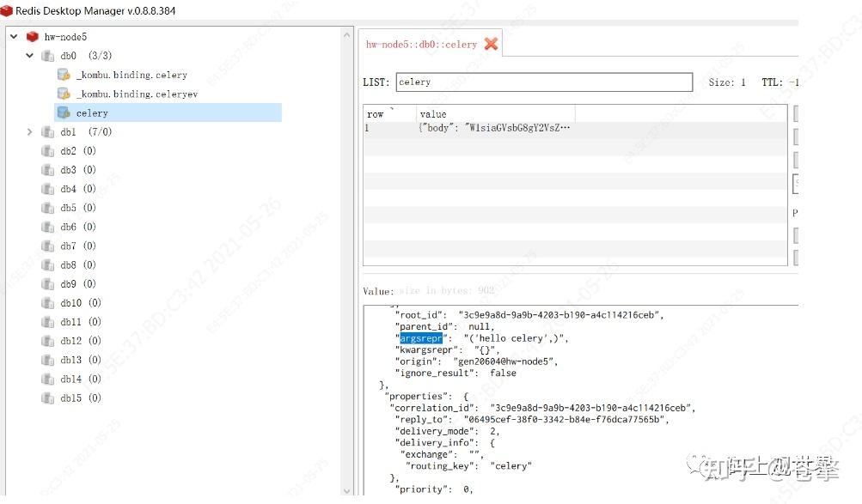Viewport: 862px width, 504px height.
Task: Click the _kombu.binding.celery key icon
Action: (x=64, y=75)
